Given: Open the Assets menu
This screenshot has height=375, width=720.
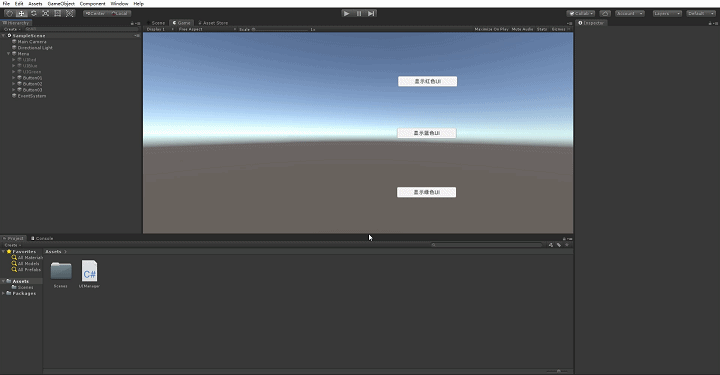Looking at the screenshot, I should pyautogui.click(x=35, y=3).
